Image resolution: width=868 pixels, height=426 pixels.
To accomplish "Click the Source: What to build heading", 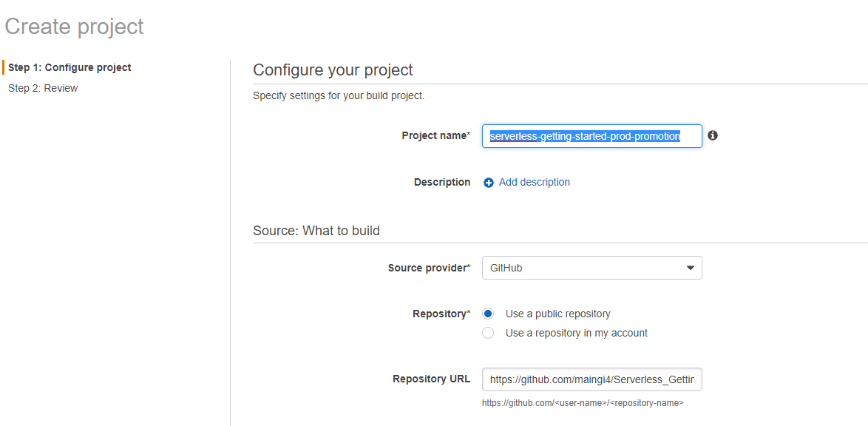I will pyautogui.click(x=316, y=230).
